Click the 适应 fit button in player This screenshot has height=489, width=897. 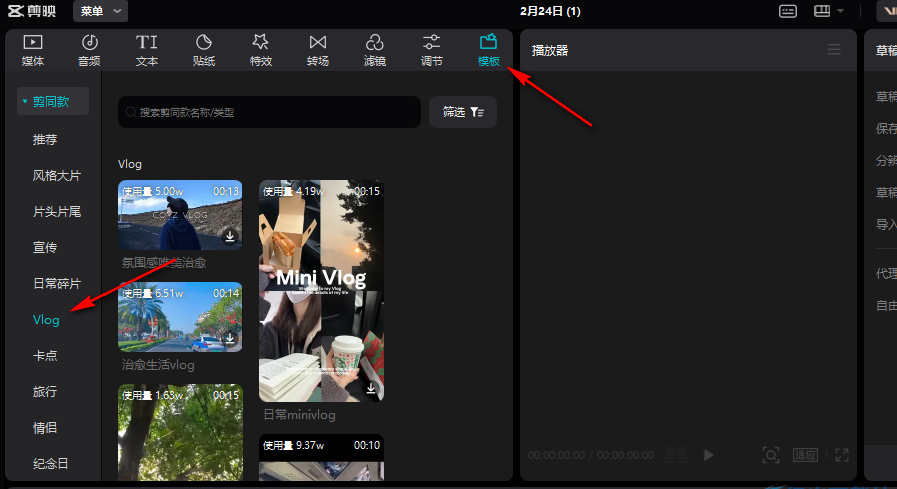[x=805, y=455]
